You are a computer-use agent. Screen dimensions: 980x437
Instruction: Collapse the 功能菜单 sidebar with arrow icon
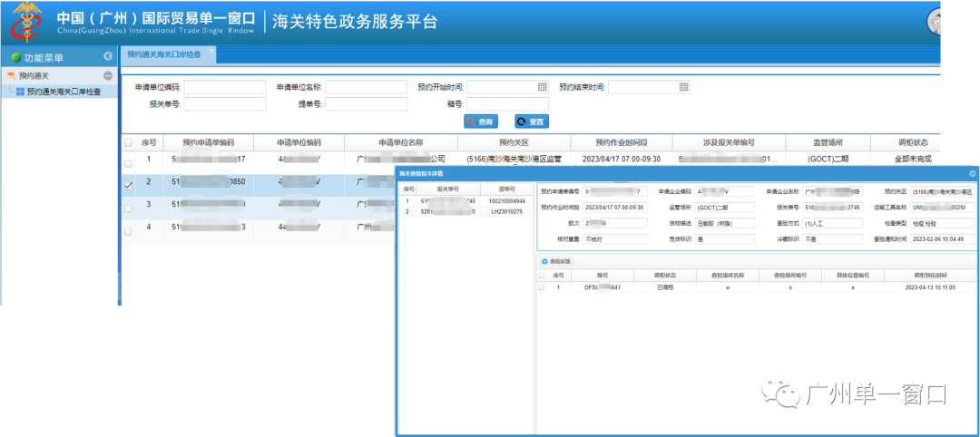coord(107,57)
